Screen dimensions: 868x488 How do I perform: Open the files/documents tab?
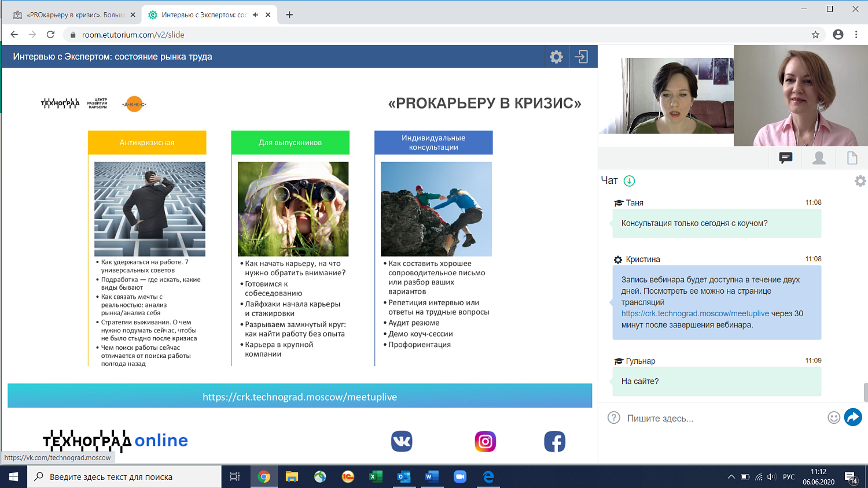[x=852, y=158]
